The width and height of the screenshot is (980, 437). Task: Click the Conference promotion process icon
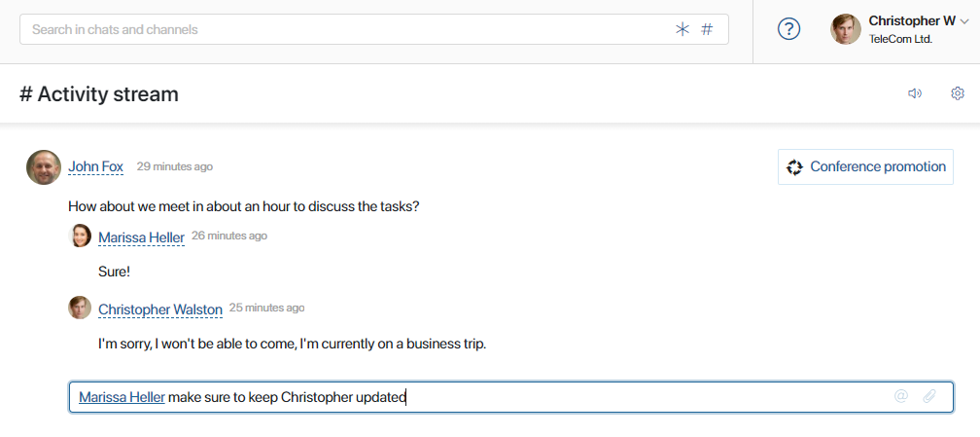coord(794,167)
